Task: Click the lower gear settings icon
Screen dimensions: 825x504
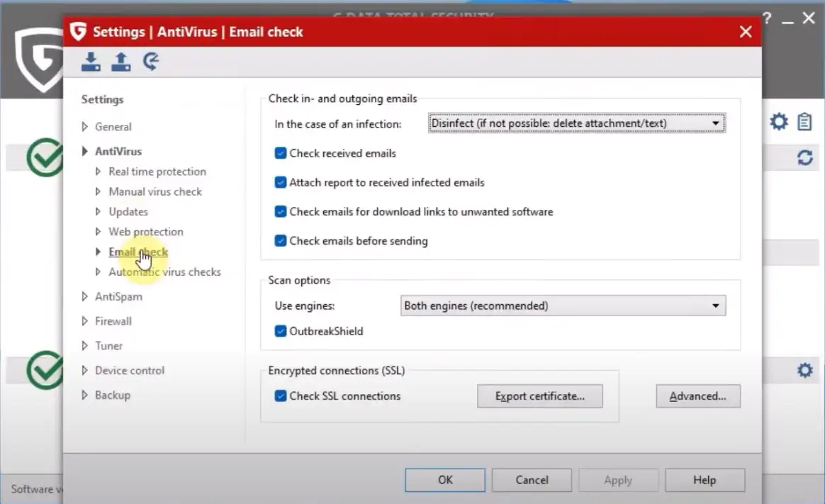Action: (x=804, y=370)
